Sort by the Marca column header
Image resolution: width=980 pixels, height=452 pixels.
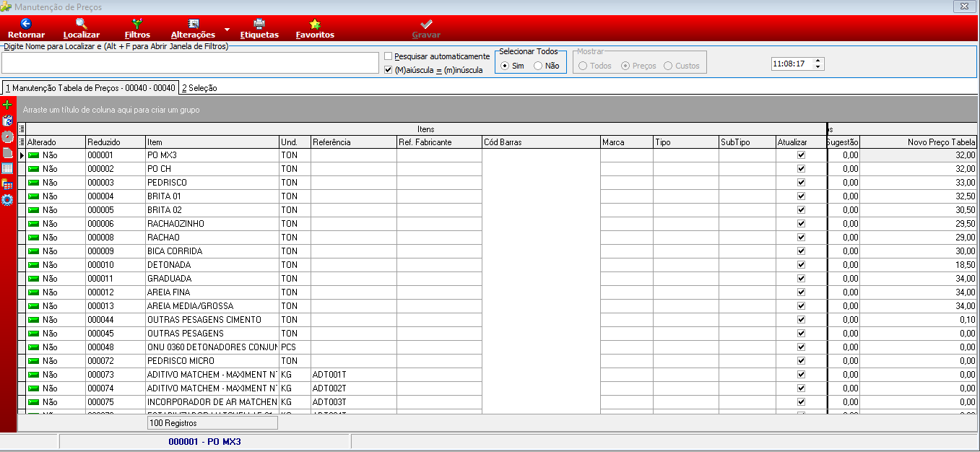[x=627, y=142]
